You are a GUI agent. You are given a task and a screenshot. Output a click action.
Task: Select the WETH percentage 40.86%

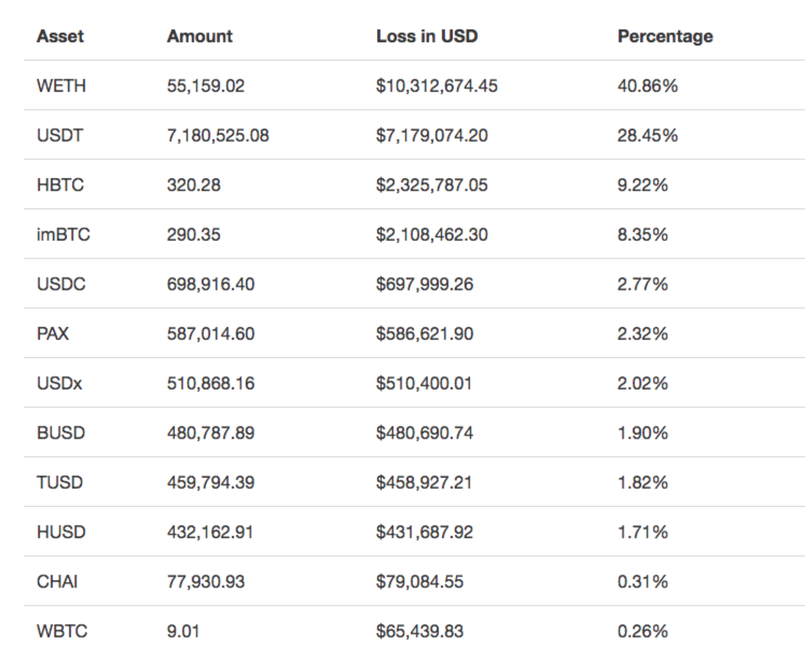[647, 86]
